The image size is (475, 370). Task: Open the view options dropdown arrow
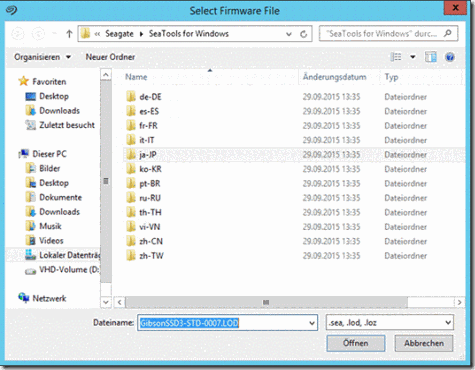(413, 57)
